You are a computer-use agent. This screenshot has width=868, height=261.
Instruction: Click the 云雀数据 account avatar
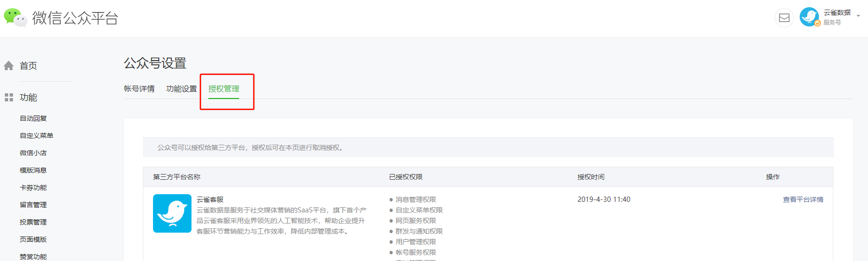point(809,17)
